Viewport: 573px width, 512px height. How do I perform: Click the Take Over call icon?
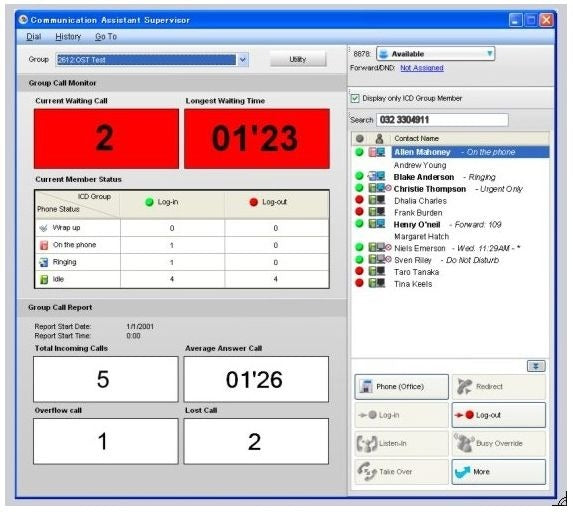[367, 471]
